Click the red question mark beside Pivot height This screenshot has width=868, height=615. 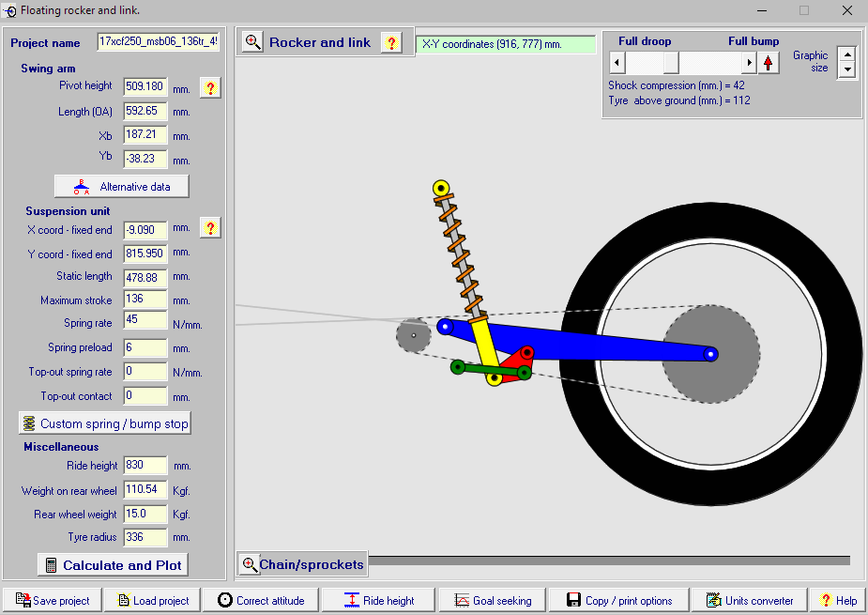click(210, 88)
